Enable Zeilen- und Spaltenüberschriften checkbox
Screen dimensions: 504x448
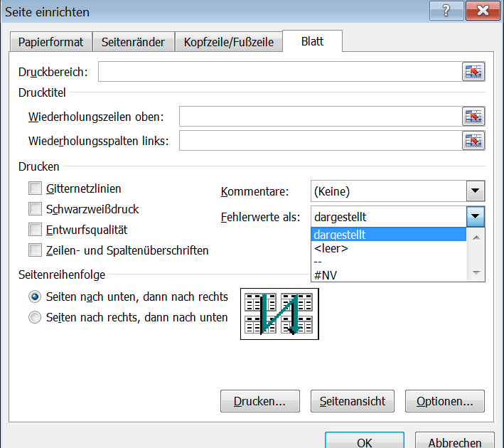pyautogui.click(x=35, y=250)
